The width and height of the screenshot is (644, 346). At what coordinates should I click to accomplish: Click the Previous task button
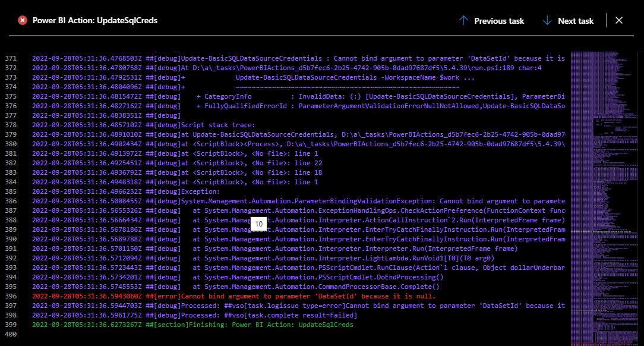491,21
